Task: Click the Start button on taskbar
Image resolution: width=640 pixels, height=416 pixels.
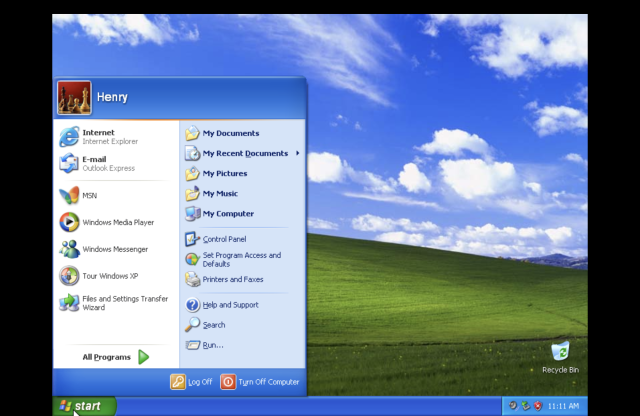Action: tap(84, 406)
